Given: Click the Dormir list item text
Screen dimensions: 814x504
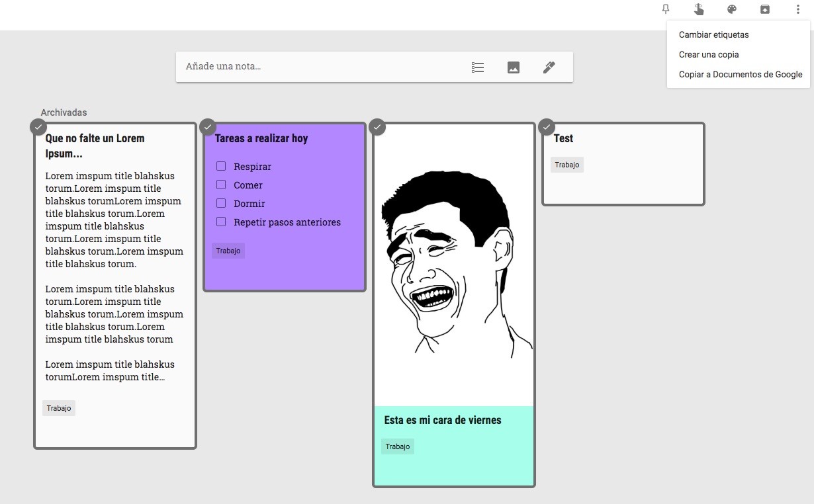Looking at the screenshot, I should 249,204.
